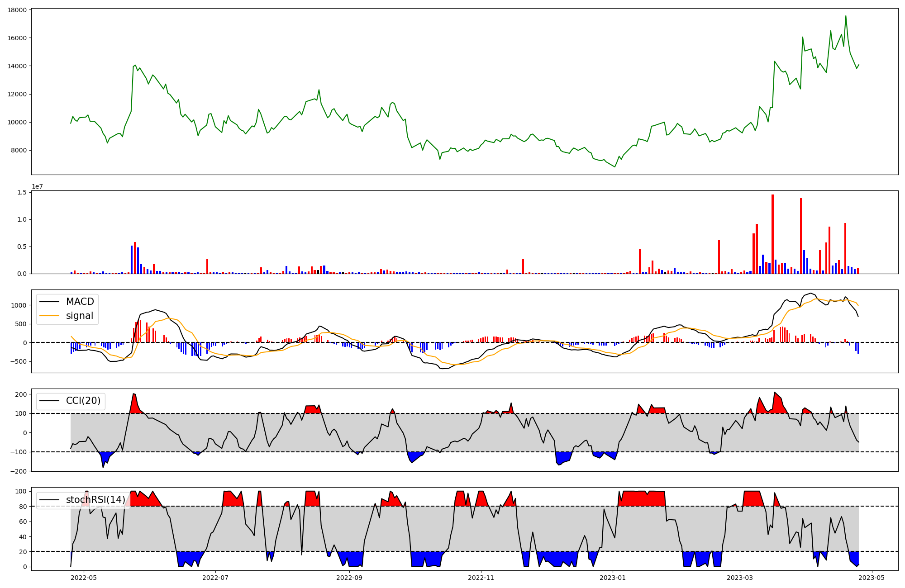
Task: Click the 14000 price axis tick label
Action: pos(17,66)
